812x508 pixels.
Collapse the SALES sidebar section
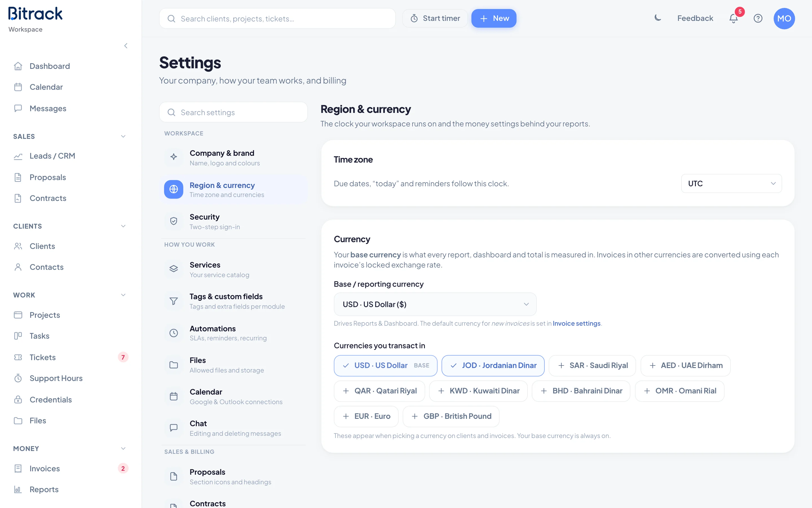pyautogui.click(x=123, y=136)
